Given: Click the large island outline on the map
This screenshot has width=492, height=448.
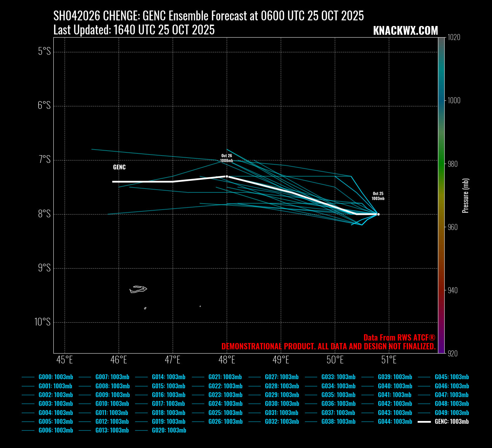Looking at the screenshot, I should point(138,289).
